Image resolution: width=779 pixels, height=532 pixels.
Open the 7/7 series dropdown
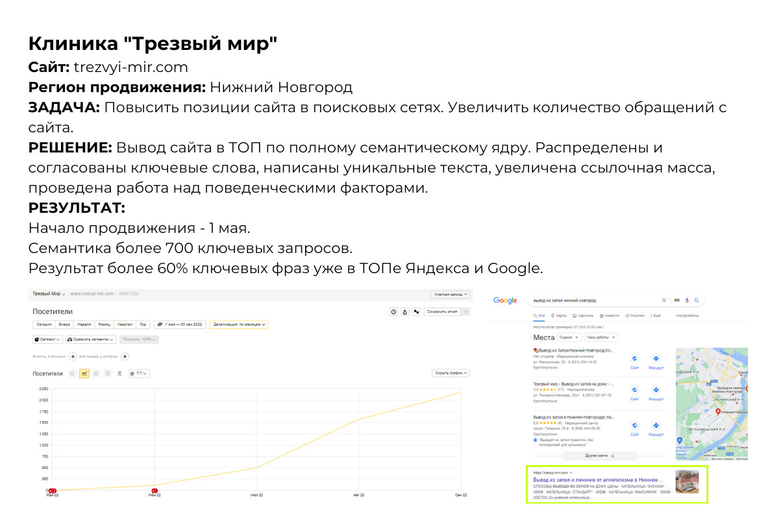point(138,373)
